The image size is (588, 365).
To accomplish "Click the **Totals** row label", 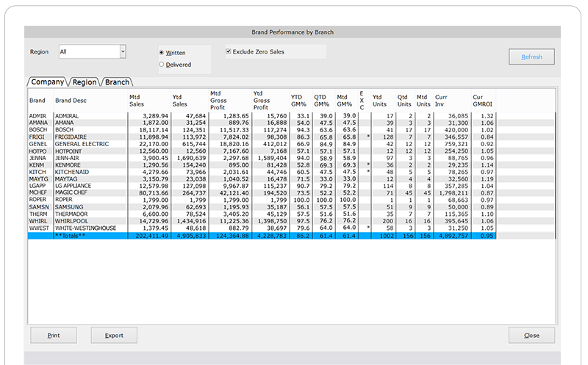I will [x=70, y=236].
